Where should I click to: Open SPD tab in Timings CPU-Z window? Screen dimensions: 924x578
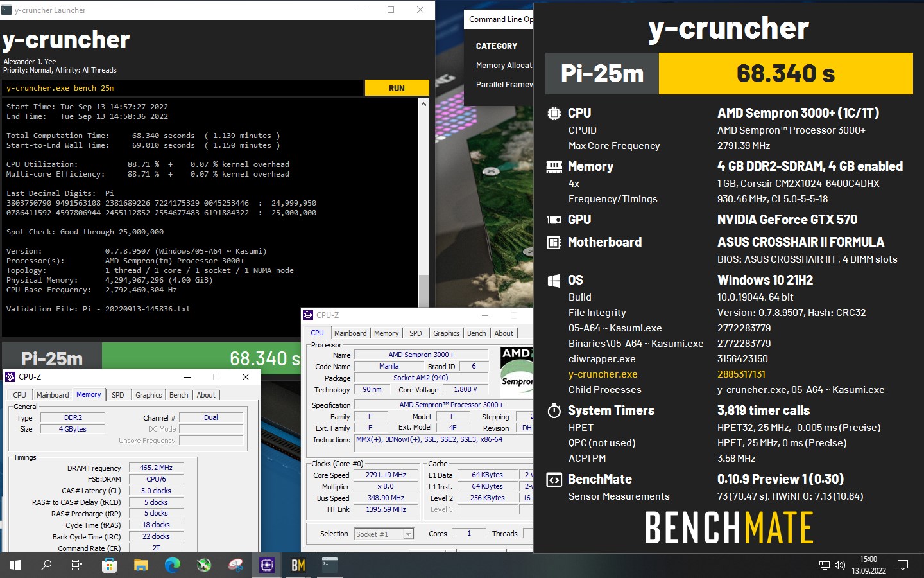[x=118, y=395]
